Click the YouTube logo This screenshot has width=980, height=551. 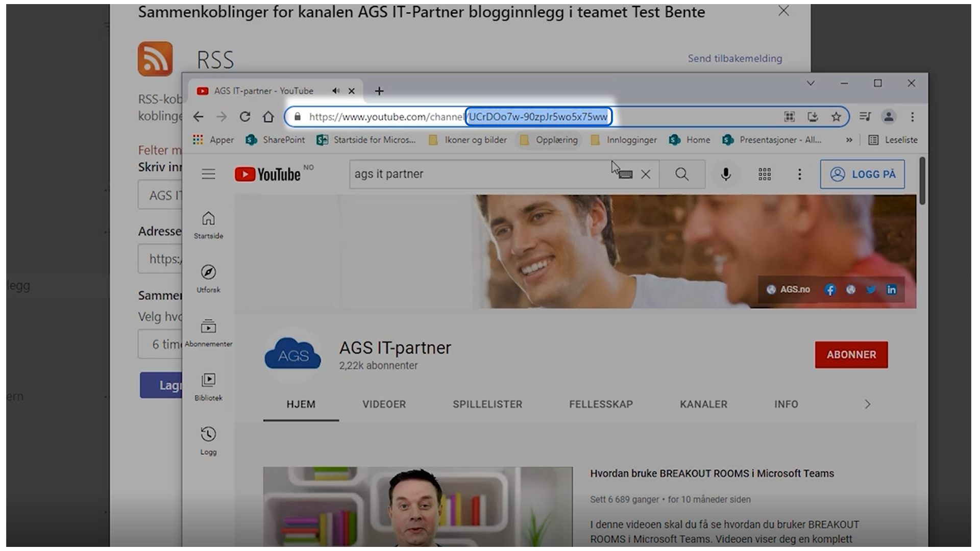pyautogui.click(x=267, y=174)
